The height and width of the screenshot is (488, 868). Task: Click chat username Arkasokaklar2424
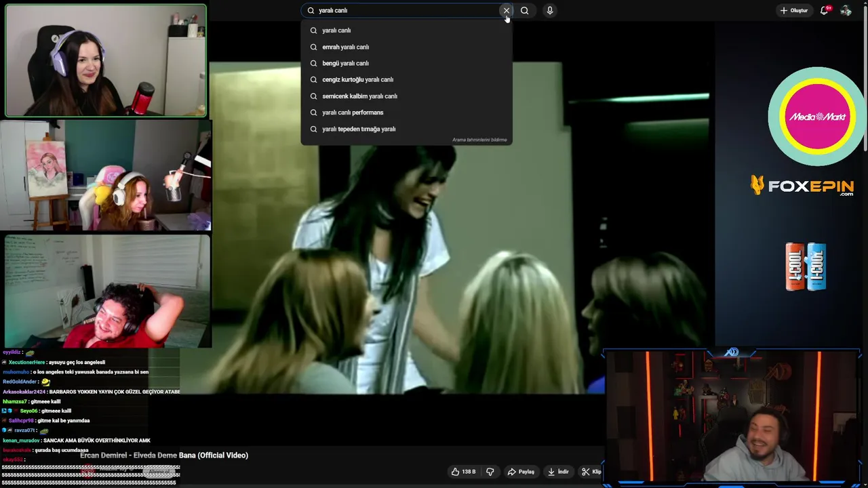tap(24, 392)
